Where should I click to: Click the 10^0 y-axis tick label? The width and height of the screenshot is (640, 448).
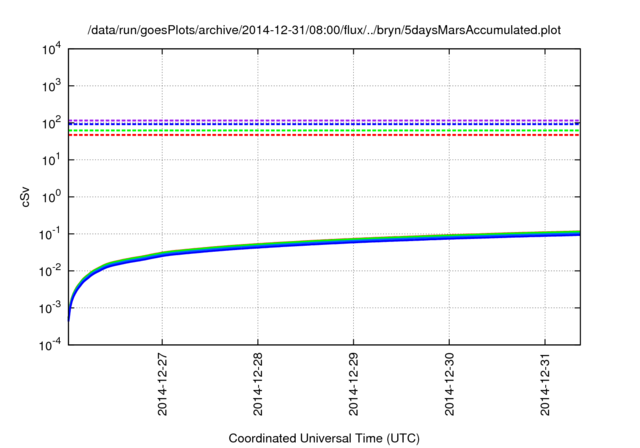(51, 197)
